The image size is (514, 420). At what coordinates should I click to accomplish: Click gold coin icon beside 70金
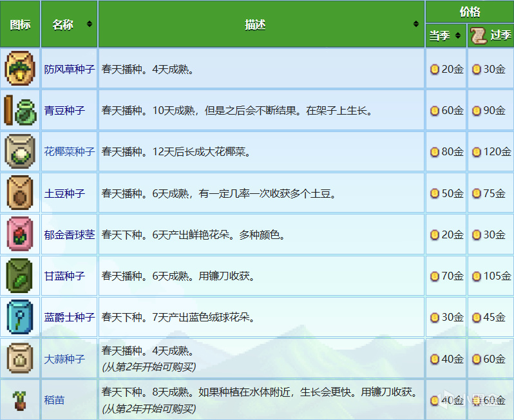pos(434,276)
